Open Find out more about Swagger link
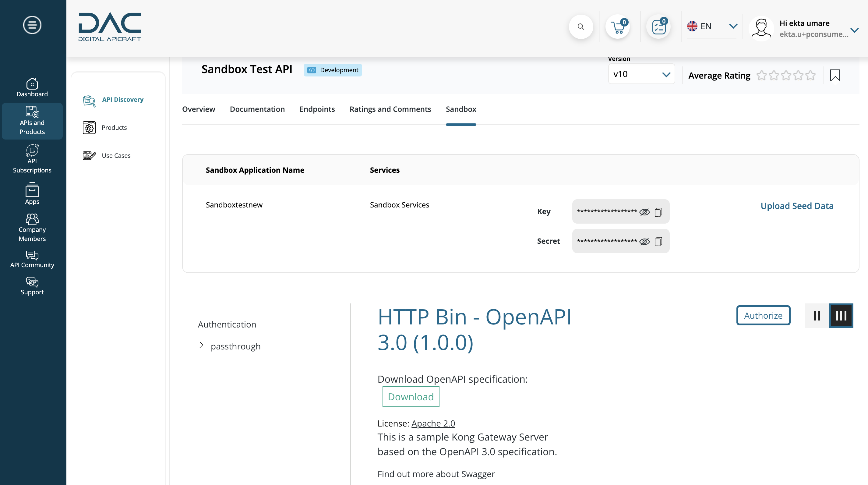The width and height of the screenshot is (868, 485). pos(436,474)
